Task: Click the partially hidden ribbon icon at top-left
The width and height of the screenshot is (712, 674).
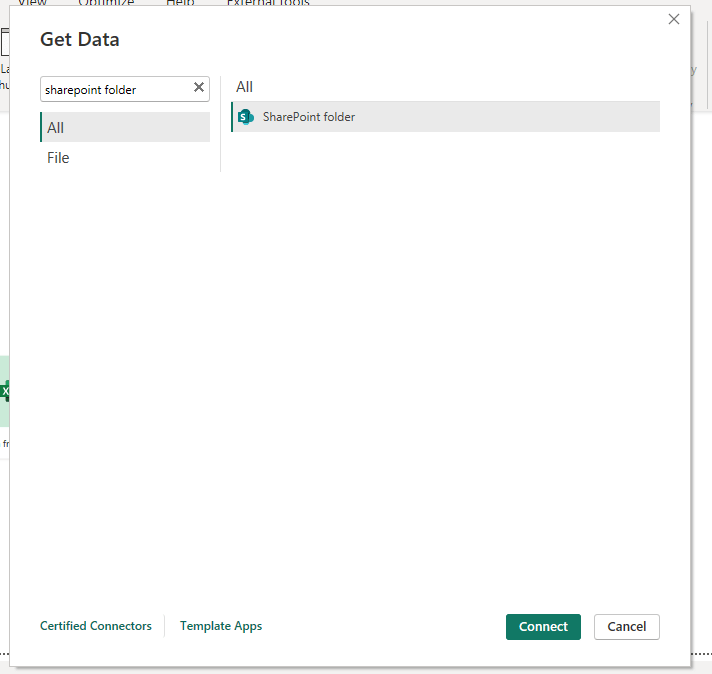Action: (x=4, y=42)
